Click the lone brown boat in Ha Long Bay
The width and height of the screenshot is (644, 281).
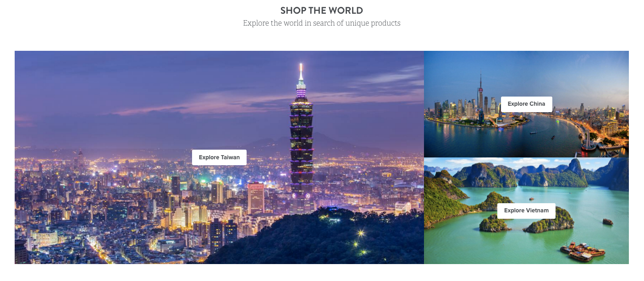coord(607,222)
